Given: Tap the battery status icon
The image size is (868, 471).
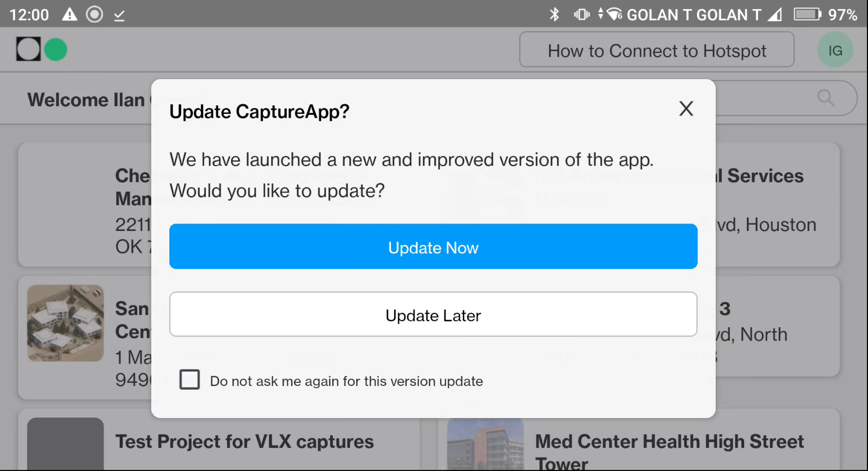Looking at the screenshot, I should pyautogui.click(x=807, y=14).
